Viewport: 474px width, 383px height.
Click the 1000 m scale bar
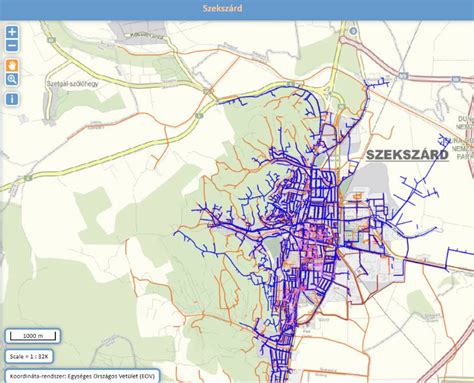pos(33,336)
